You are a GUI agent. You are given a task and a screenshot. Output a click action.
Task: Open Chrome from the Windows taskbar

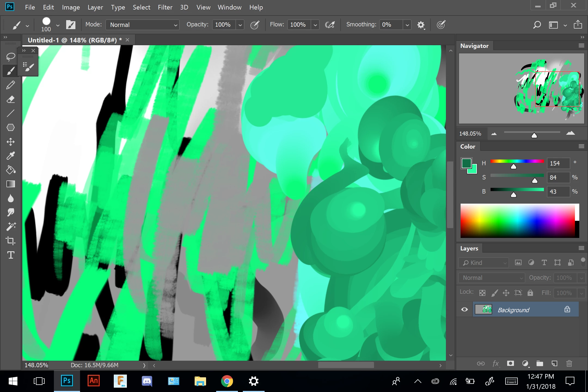(227, 381)
